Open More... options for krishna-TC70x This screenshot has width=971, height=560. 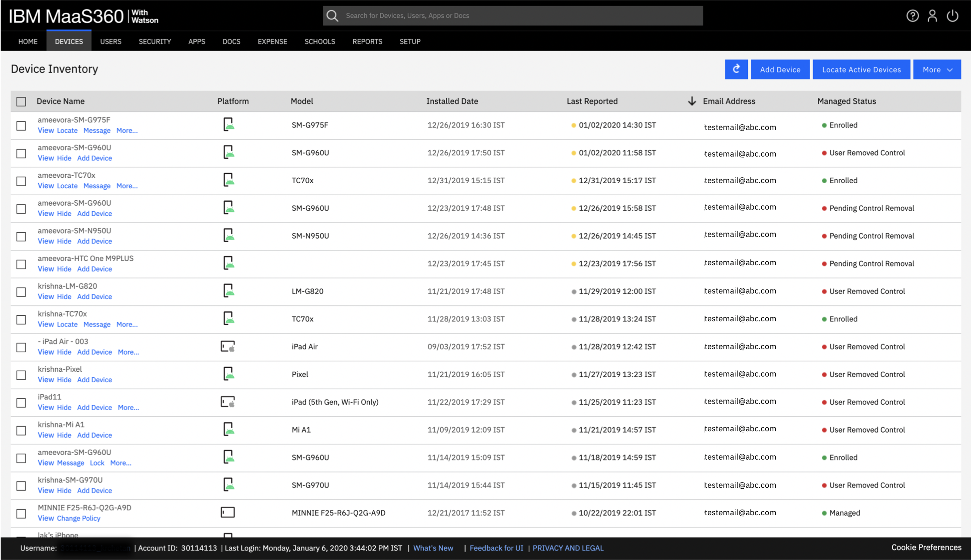pyautogui.click(x=127, y=324)
